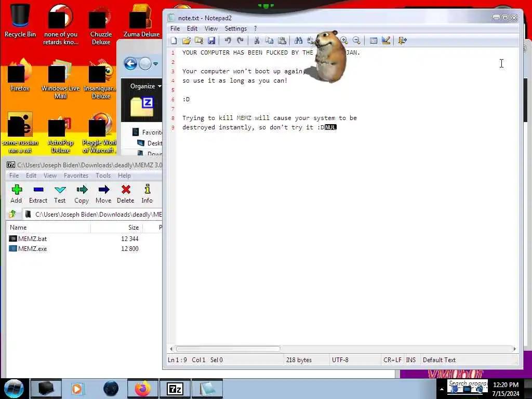Click the red Delete button in 7-Zip
Screen dimensions: 532x399
126,194
